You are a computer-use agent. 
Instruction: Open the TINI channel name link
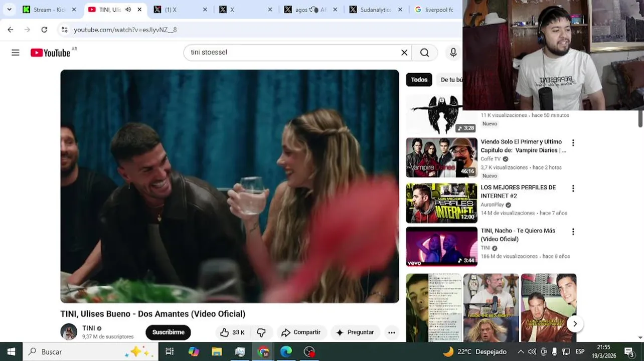pyautogui.click(x=89, y=328)
